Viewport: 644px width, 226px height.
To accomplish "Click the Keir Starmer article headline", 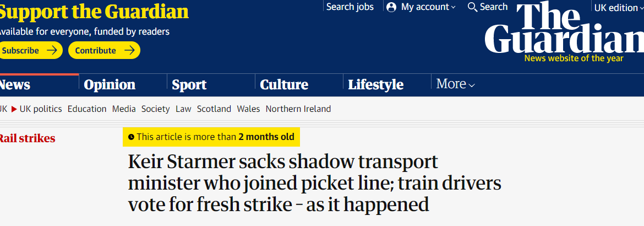I will point(314,183).
